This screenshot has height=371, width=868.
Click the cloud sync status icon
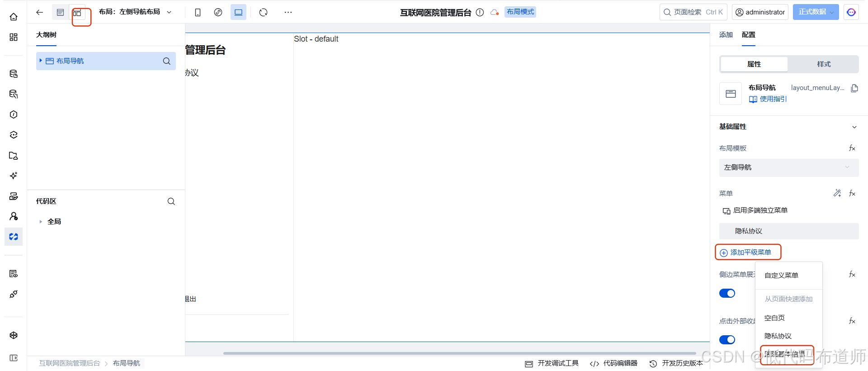tap(495, 12)
